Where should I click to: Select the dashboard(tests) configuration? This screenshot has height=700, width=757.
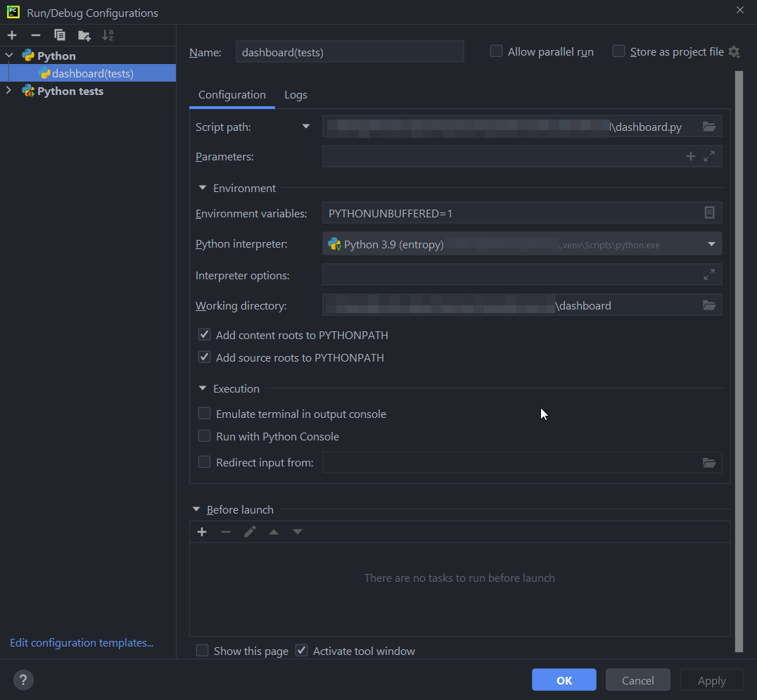click(x=88, y=73)
